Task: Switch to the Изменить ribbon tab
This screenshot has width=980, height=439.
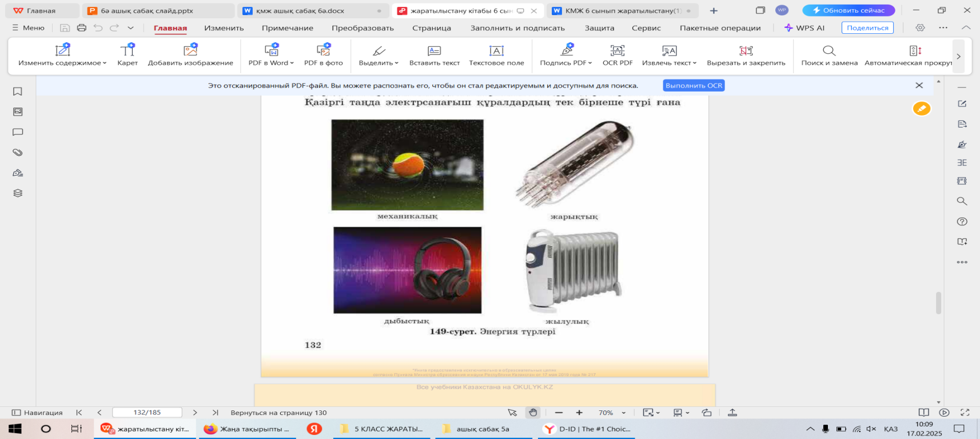Action: (224, 27)
